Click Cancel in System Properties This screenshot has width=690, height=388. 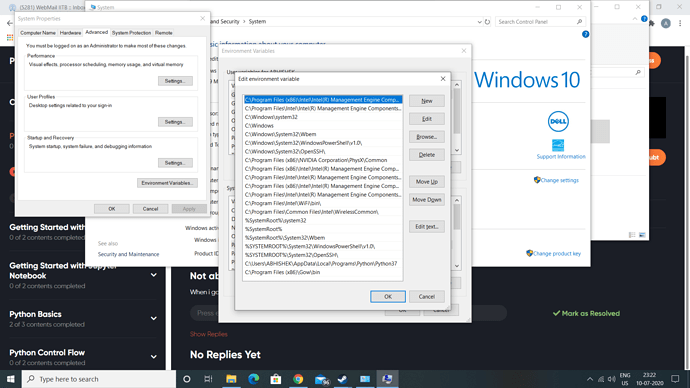click(150, 209)
